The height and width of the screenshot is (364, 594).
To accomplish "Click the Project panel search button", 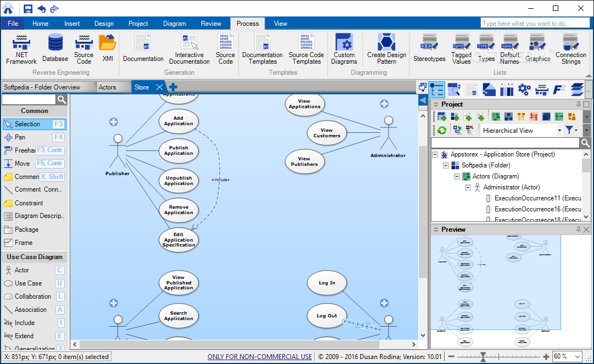I will point(585,143).
